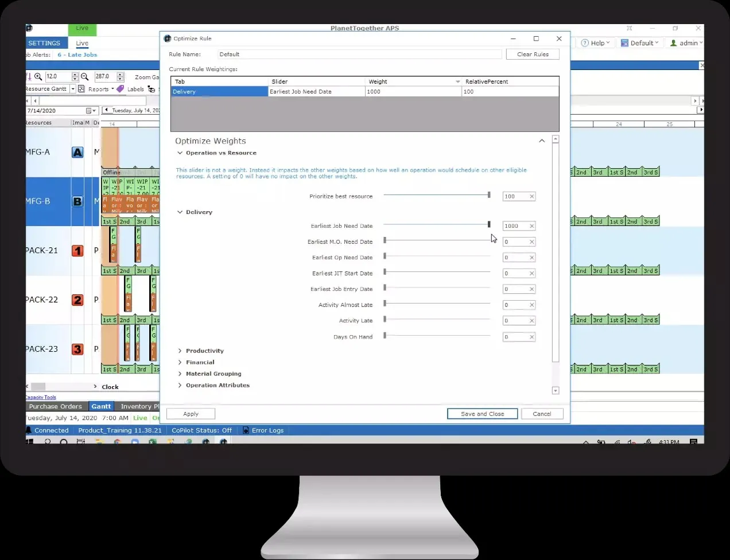Increase the 12.0 zoom stepper value
730x560 pixels.
point(75,74)
